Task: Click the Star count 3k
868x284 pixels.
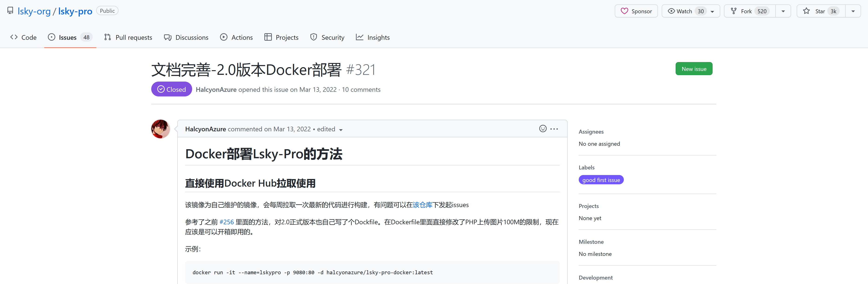Action: [833, 11]
